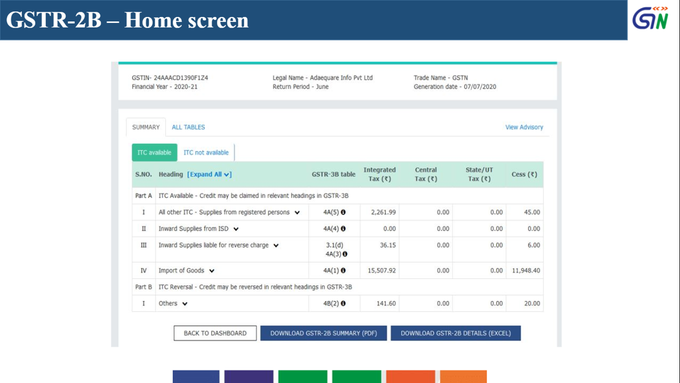The image size is (680, 383).
Task: Click Part A ITC Available heading row
Action: 337,196
